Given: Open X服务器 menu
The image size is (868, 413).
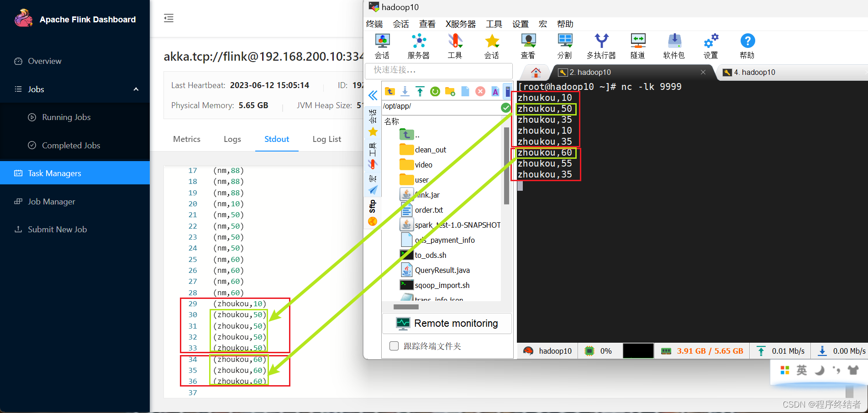Looking at the screenshot, I should coord(461,24).
